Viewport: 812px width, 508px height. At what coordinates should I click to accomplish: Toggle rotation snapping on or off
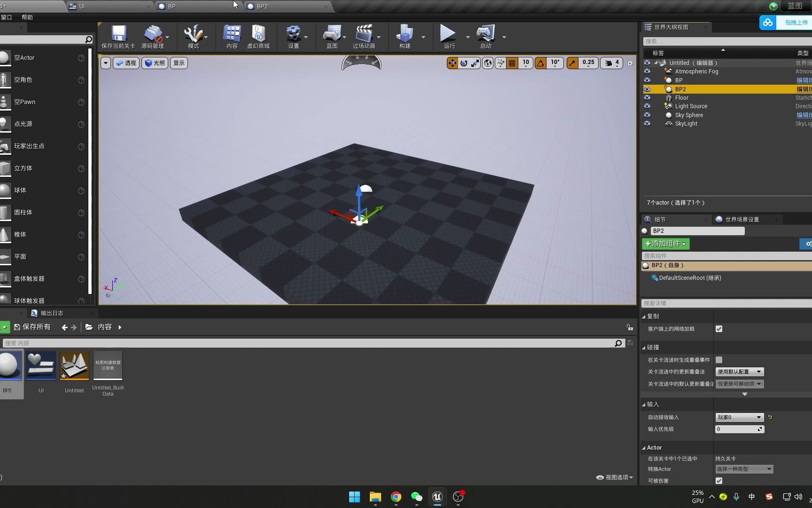click(541, 63)
